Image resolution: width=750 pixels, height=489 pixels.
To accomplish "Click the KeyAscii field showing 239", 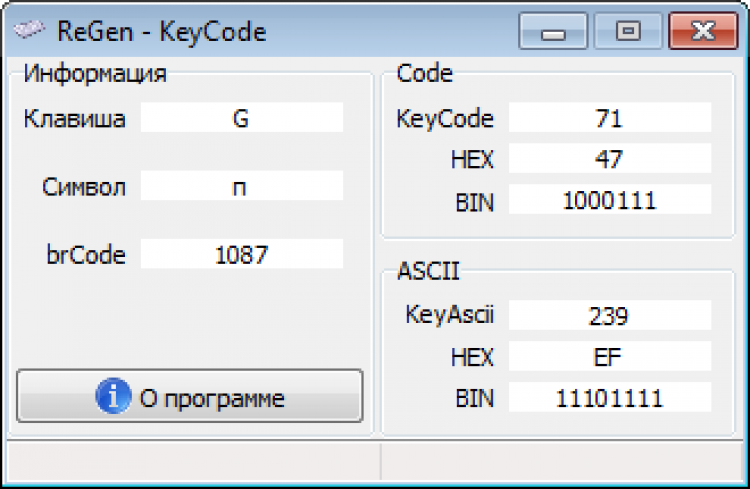I will (x=609, y=316).
